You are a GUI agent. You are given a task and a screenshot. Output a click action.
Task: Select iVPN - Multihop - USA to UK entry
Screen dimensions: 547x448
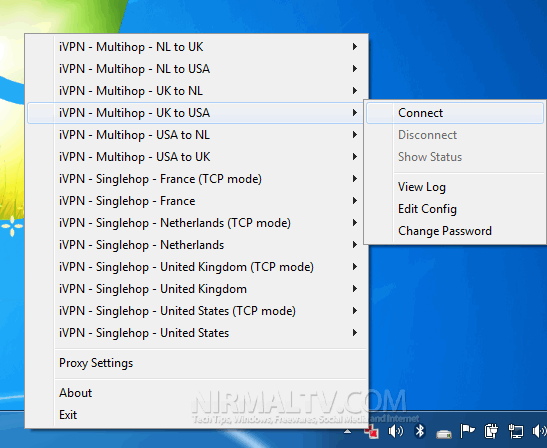197,157
